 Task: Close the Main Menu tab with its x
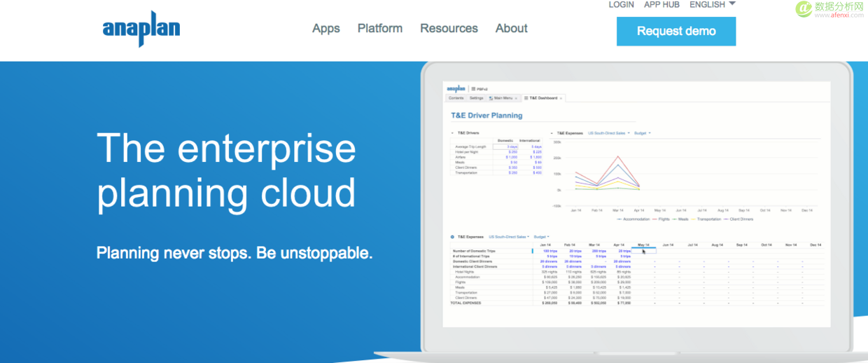click(516, 98)
